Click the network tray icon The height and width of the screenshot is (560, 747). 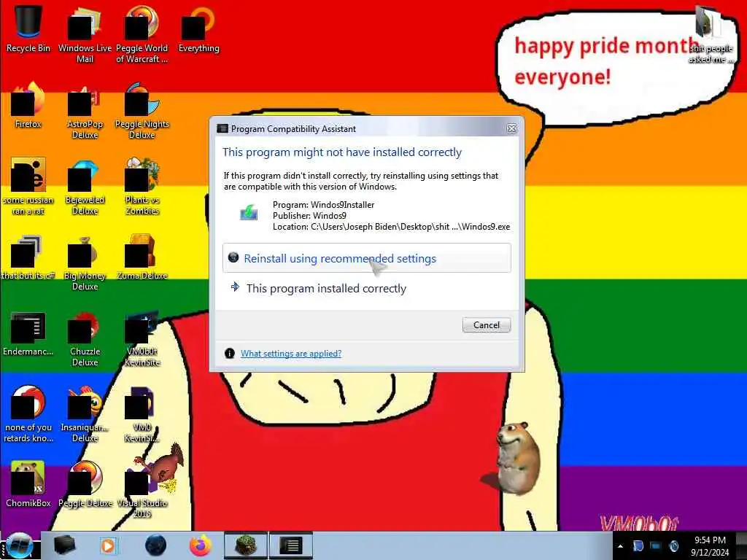tap(656, 546)
